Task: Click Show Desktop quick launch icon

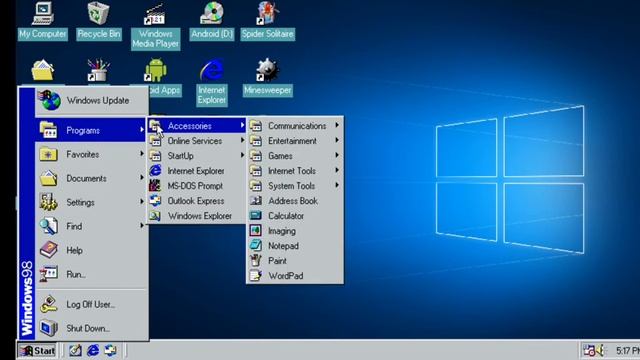Action: tap(75, 350)
